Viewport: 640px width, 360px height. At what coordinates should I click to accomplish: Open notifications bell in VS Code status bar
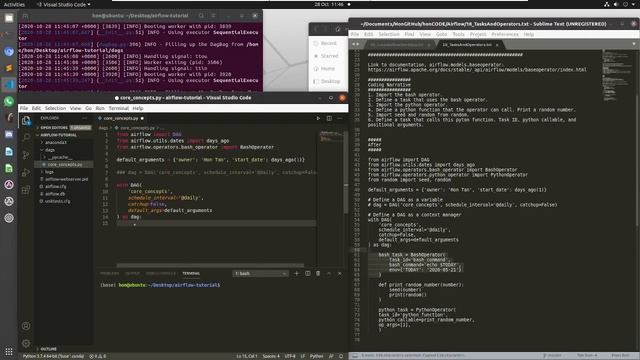pyautogui.click(x=341, y=356)
